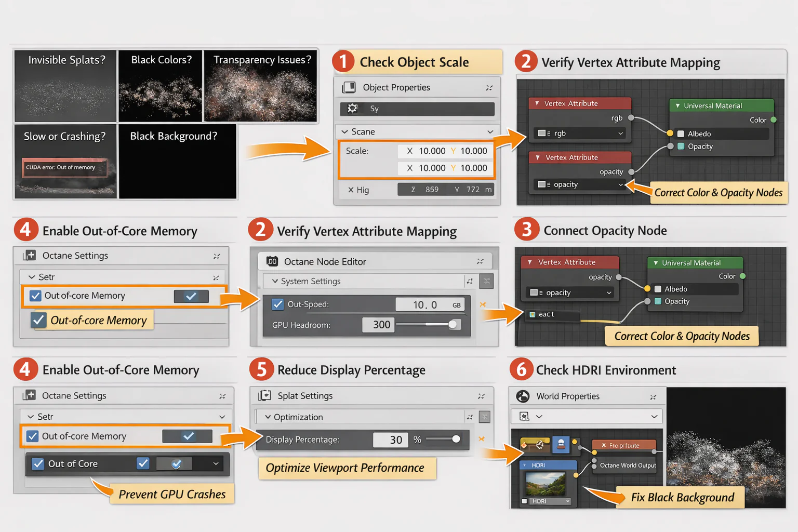Select the Octane World Output node
This screenshot has width=798, height=532.
tap(625, 465)
